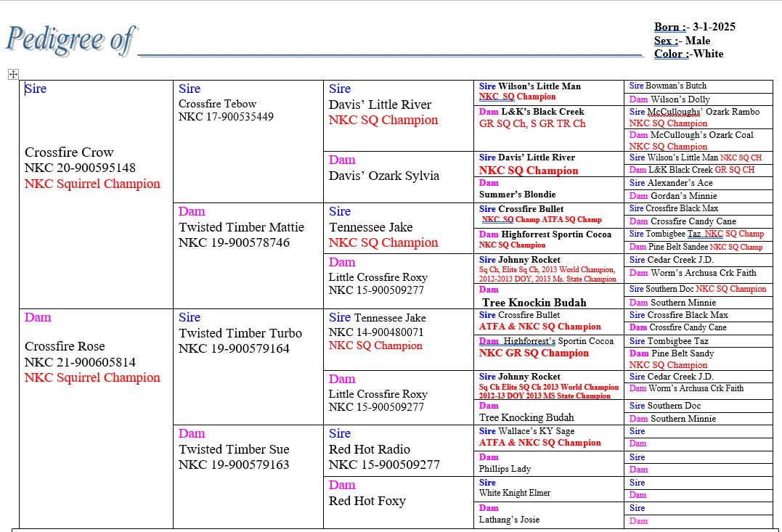The height and width of the screenshot is (532, 782).
Task: Click on the Crossfire Crow name
Action: coord(69,152)
